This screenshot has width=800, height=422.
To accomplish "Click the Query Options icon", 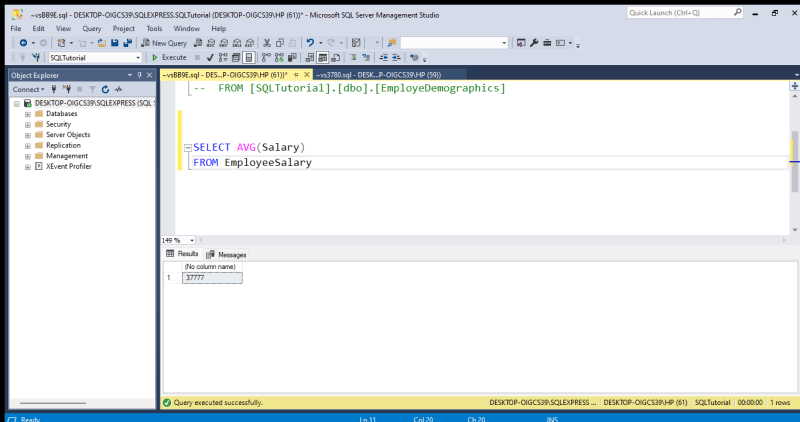I will click(x=236, y=58).
